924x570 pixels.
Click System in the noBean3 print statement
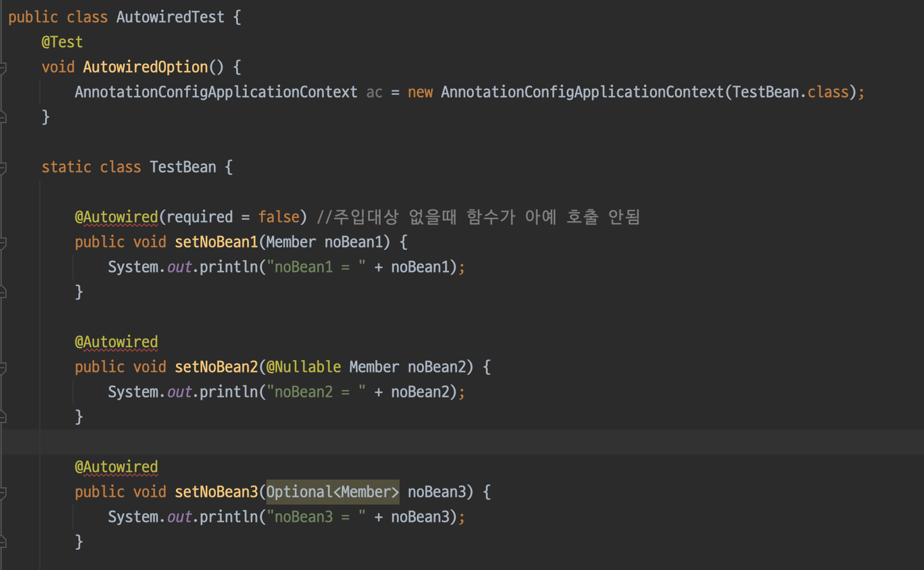(133, 516)
